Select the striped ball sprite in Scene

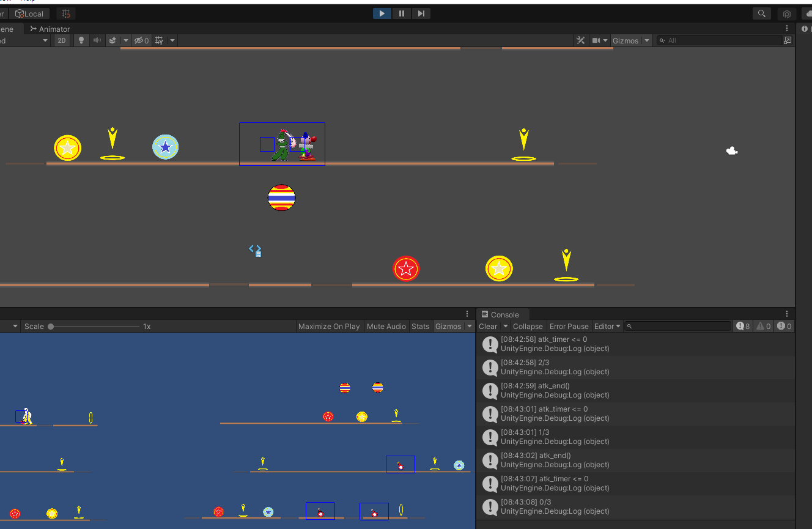[x=282, y=198]
